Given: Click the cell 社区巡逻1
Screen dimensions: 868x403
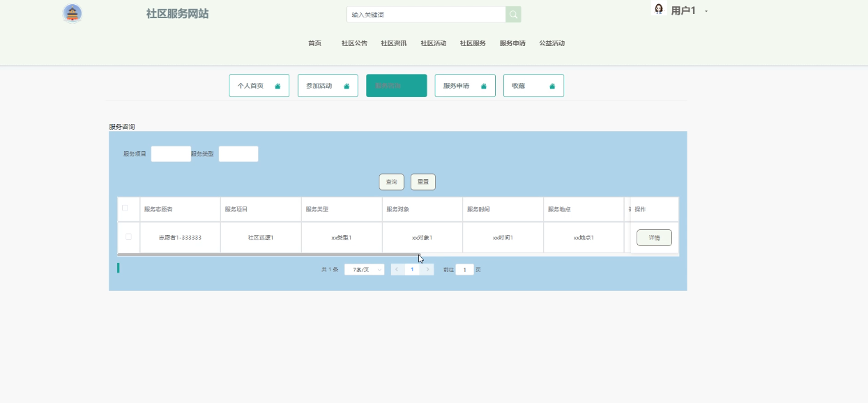Looking at the screenshot, I should (261, 238).
